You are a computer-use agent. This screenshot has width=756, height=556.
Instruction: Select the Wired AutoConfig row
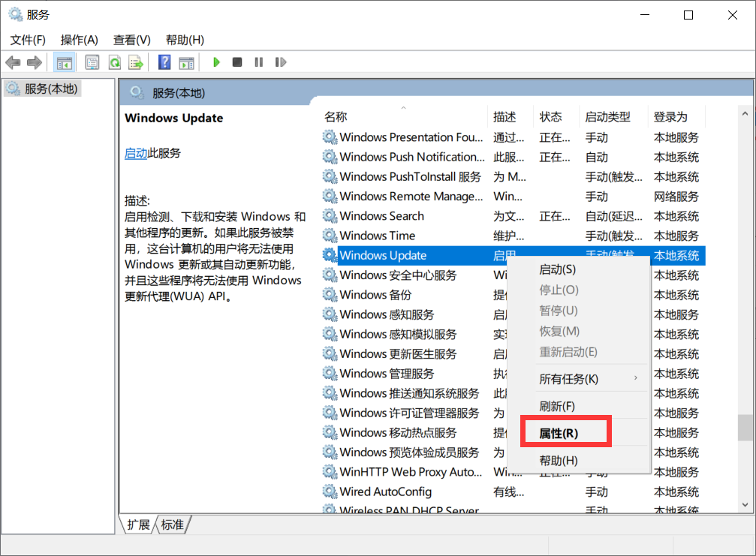click(514, 491)
